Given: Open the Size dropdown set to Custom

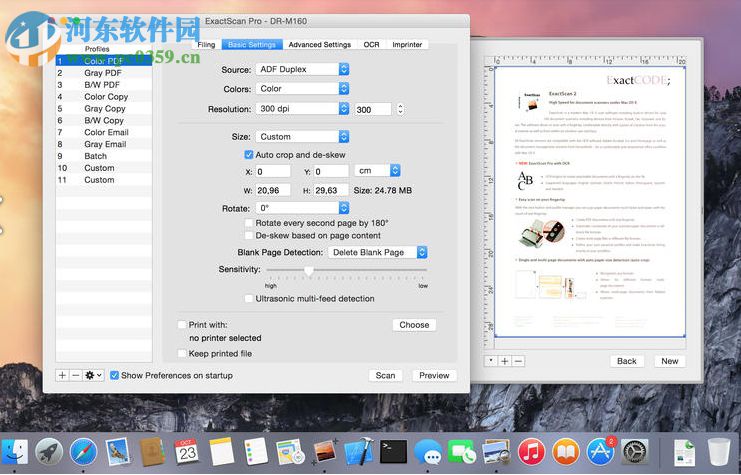Looking at the screenshot, I should (302, 137).
